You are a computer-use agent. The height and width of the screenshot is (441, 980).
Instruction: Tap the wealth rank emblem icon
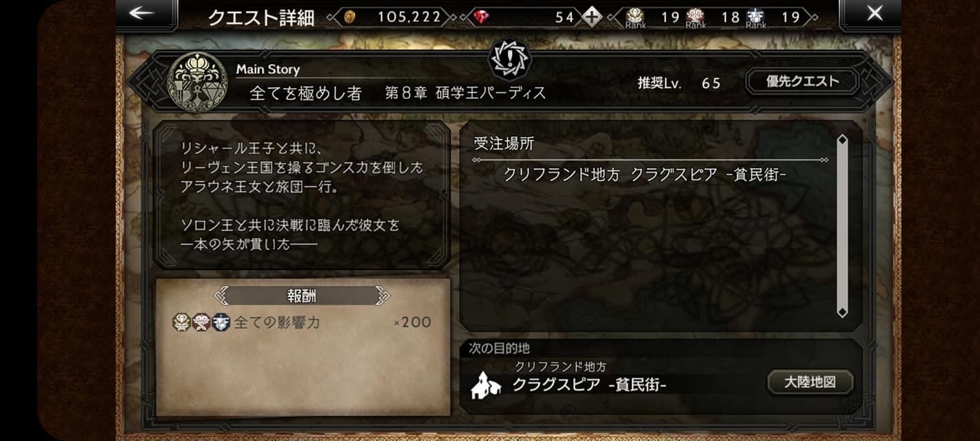(635, 15)
